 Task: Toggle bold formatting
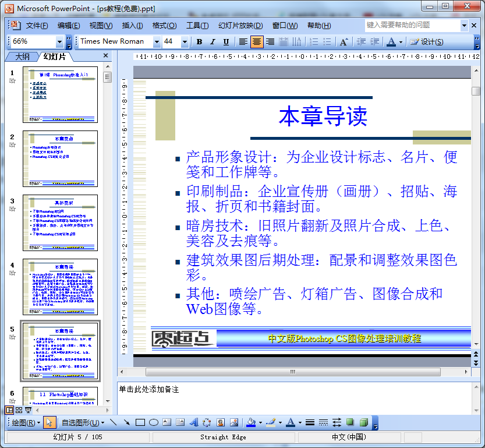200,41
